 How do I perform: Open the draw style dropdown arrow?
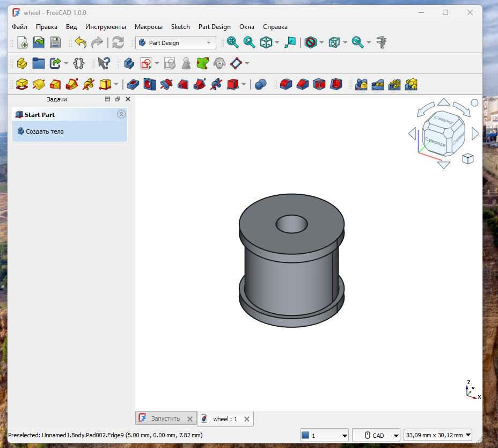[320, 42]
